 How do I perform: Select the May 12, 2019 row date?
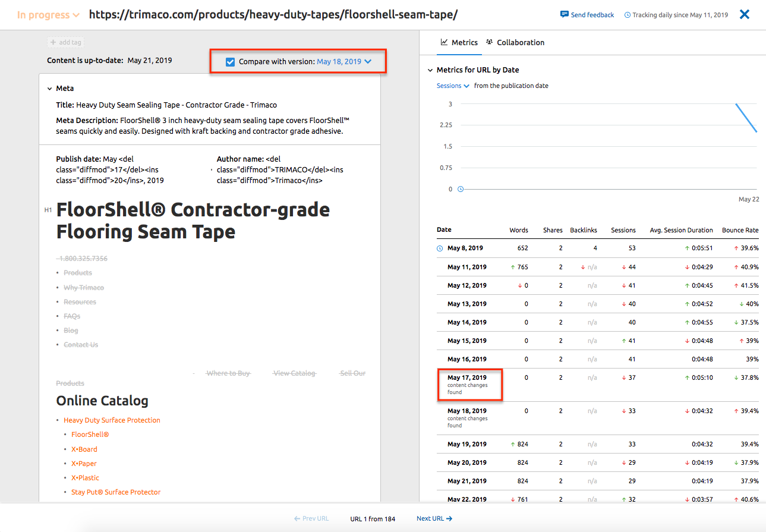coord(467,285)
